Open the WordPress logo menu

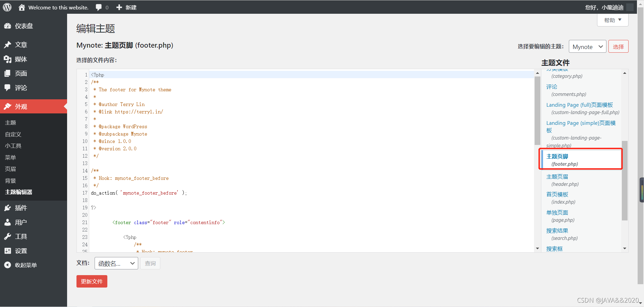coord(7,7)
